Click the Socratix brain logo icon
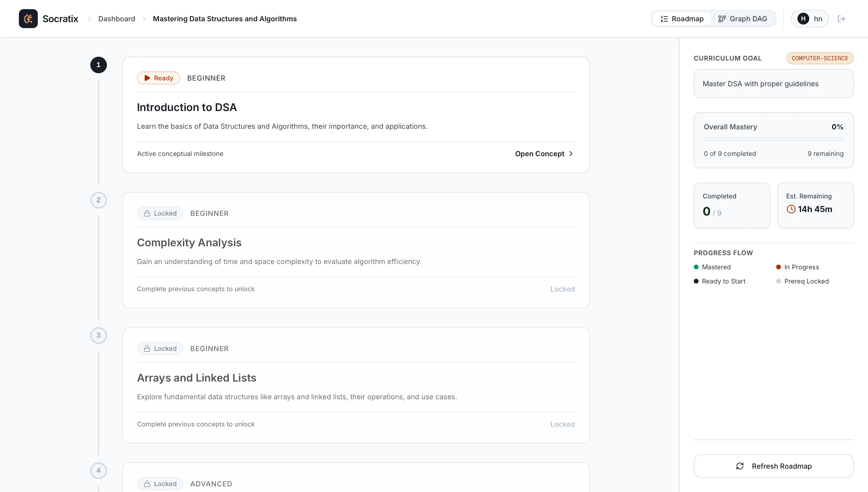Screen dimensions: 868x492 click(28, 19)
